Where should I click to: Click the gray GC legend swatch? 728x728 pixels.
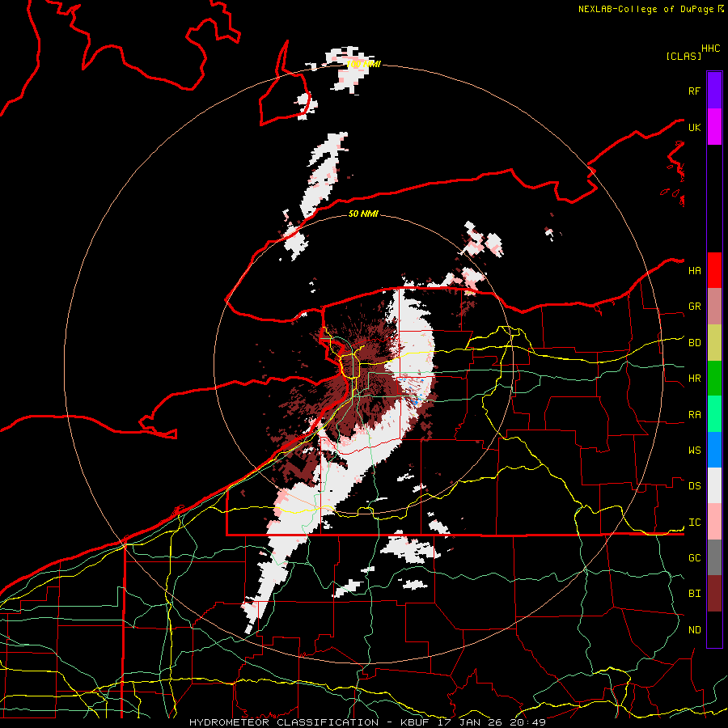714,557
